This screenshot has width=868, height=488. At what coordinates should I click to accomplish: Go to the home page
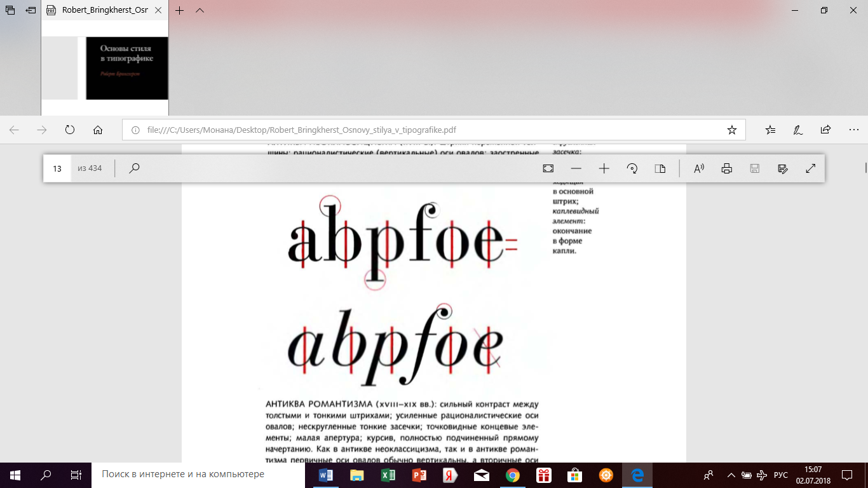pyautogui.click(x=98, y=130)
